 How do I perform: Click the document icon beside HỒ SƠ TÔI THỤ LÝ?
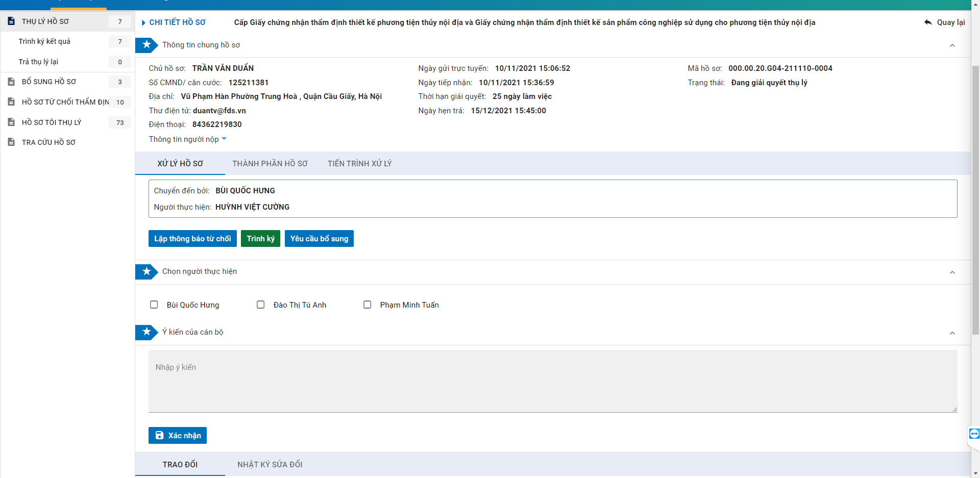11,122
